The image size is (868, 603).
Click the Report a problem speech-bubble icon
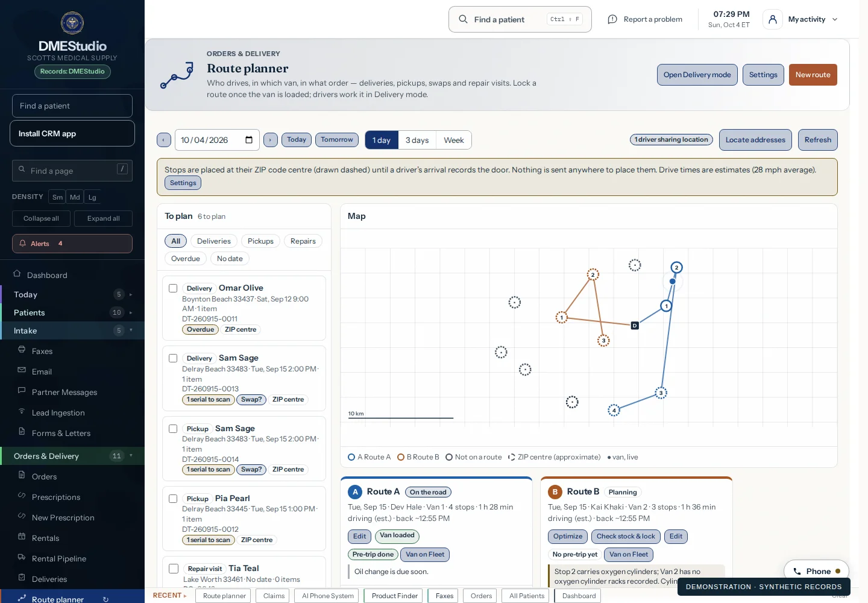click(x=612, y=19)
